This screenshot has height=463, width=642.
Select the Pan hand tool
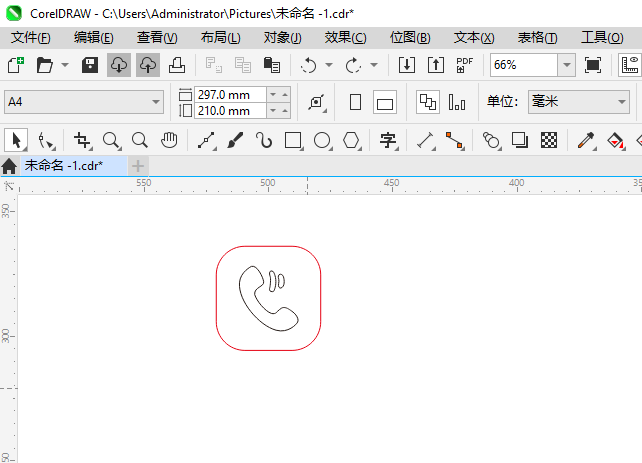click(x=169, y=140)
